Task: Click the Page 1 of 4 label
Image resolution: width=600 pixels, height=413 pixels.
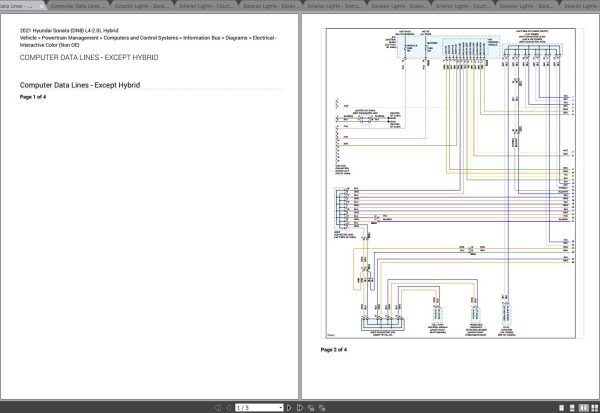Action: click(x=33, y=97)
